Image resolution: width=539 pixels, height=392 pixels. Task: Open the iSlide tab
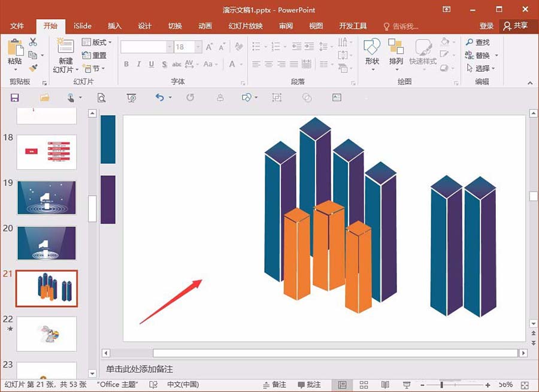(83, 26)
